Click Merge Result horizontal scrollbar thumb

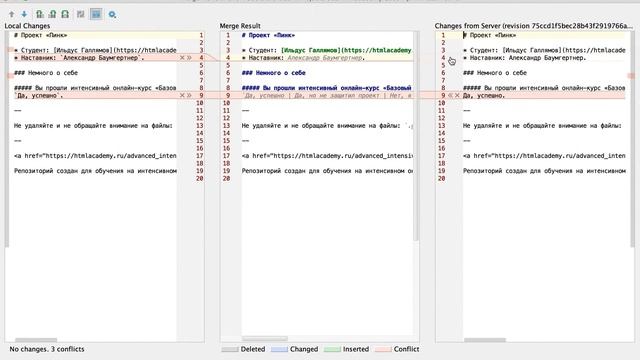(265, 339)
